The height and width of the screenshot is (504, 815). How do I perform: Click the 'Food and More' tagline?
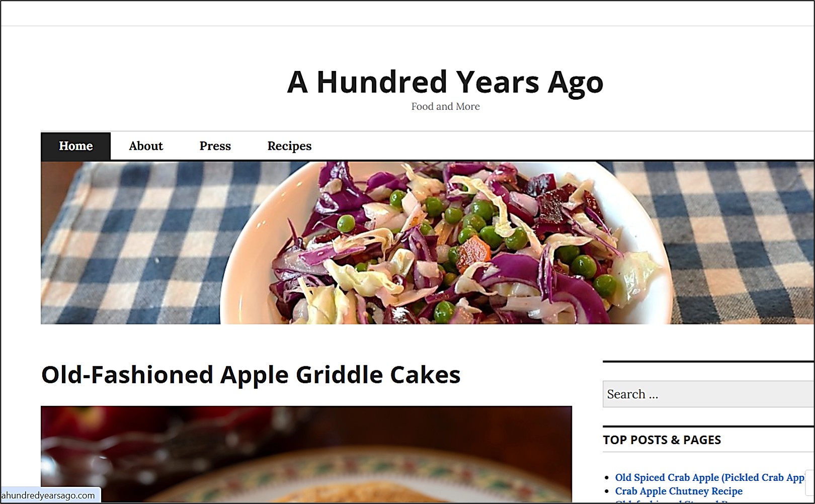point(445,107)
